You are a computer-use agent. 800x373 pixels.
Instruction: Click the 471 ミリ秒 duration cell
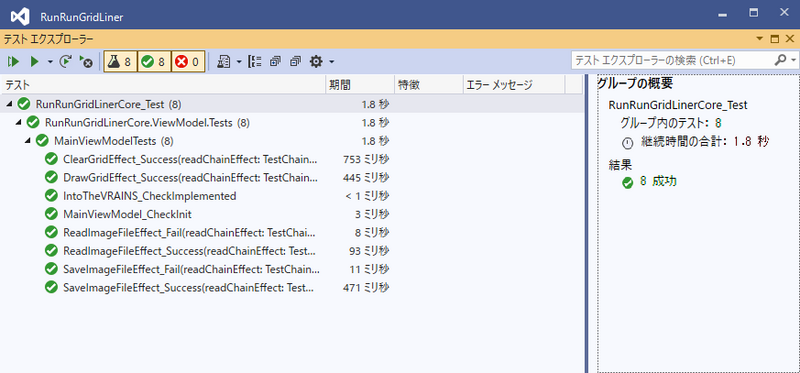point(366,287)
